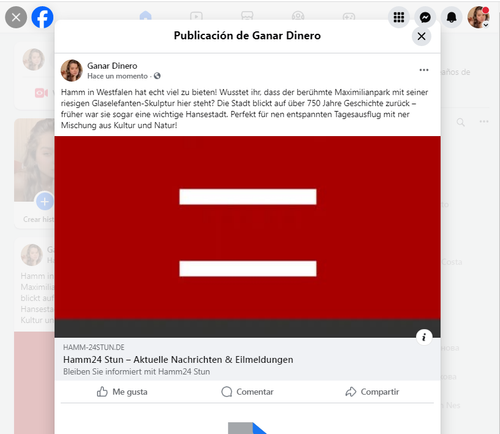The height and width of the screenshot is (434, 500).
Task: Click the background feed post author avatar
Action: point(32,255)
